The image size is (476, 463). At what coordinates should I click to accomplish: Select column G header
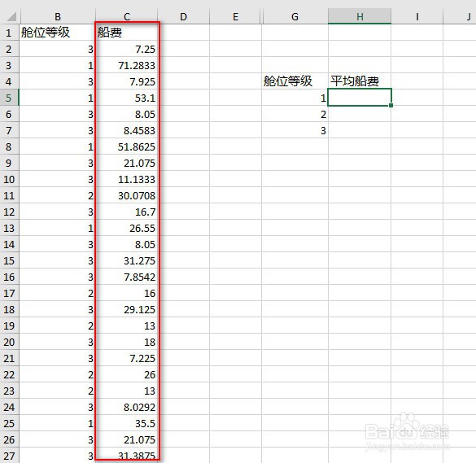(295, 16)
